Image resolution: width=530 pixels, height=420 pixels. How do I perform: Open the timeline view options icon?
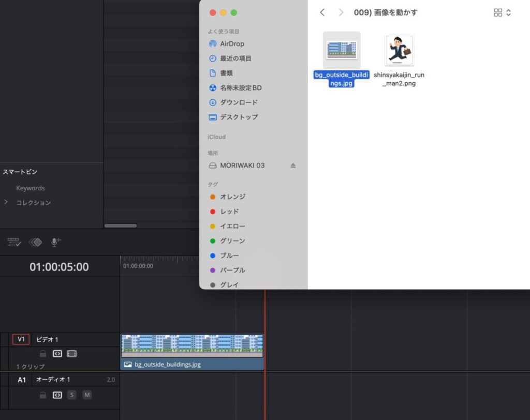(x=13, y=242)
